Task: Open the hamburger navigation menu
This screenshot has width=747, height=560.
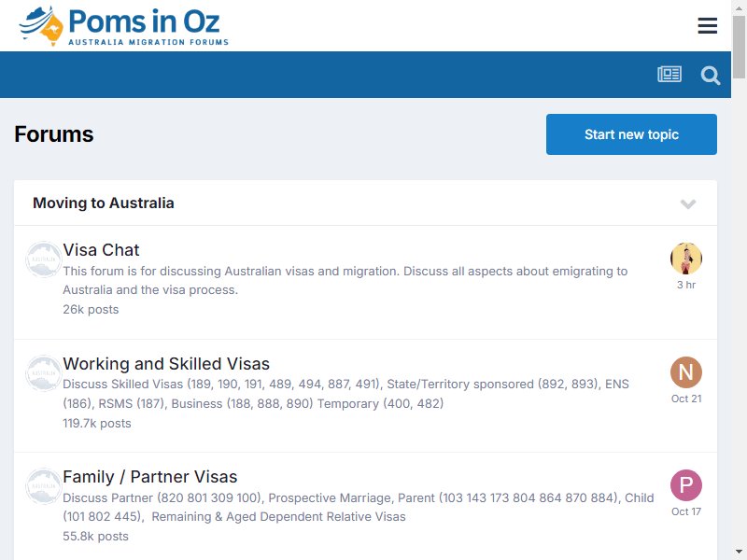Action: (707, 26)
